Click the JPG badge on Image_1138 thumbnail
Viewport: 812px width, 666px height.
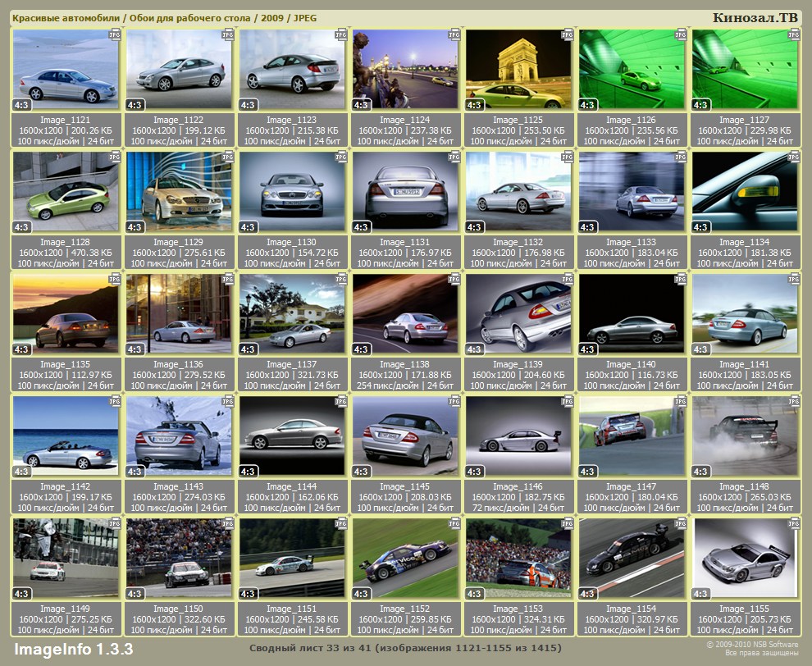click(x=454, y=279)
